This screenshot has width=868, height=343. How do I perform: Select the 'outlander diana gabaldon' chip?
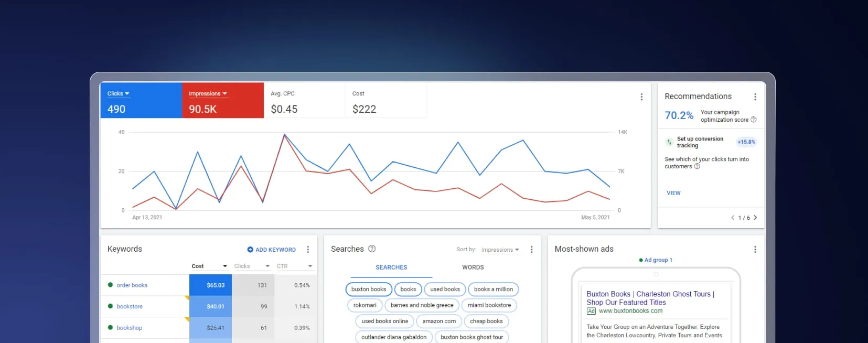394,337
